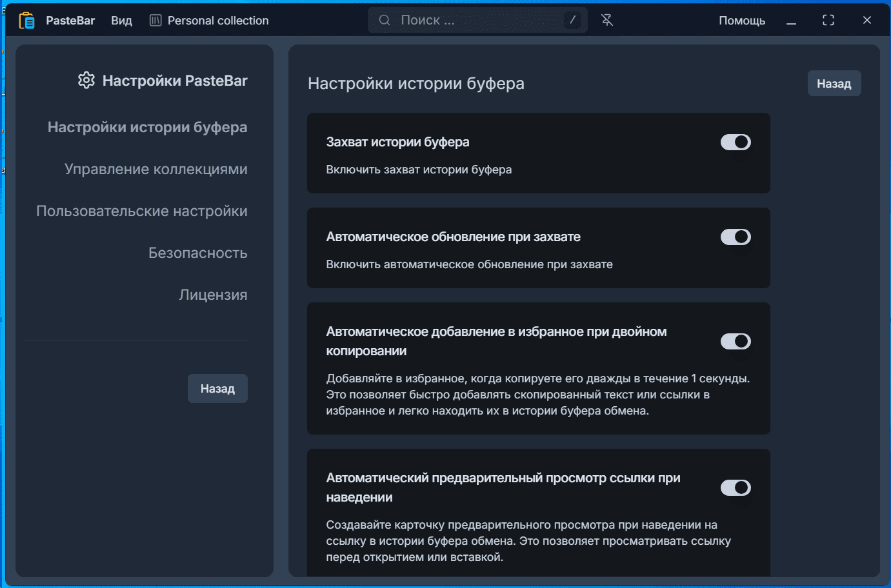
Task: Turn off automatic link preview on hover
Action: 736,488
